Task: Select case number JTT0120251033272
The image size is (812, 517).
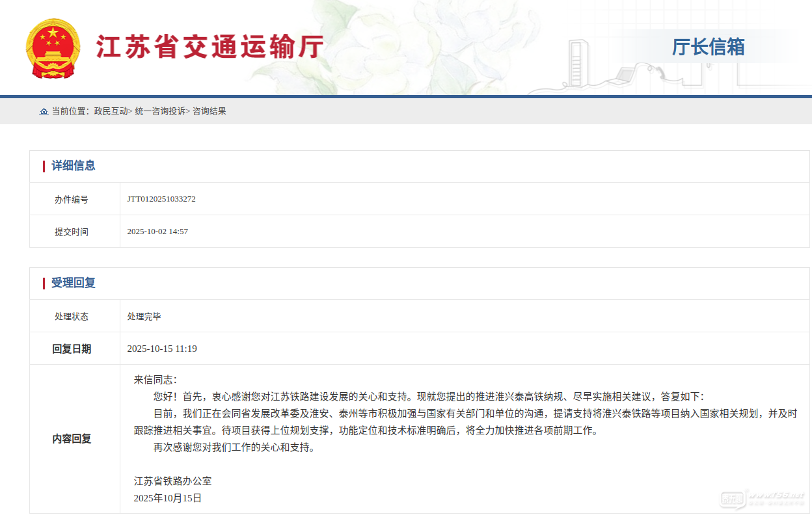Action: (161, 199)
